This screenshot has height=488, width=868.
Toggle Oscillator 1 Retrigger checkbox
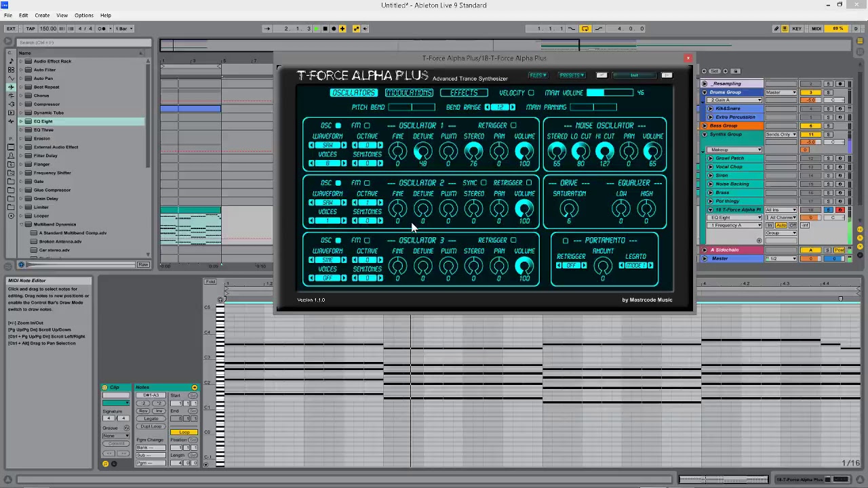(513, 125)
